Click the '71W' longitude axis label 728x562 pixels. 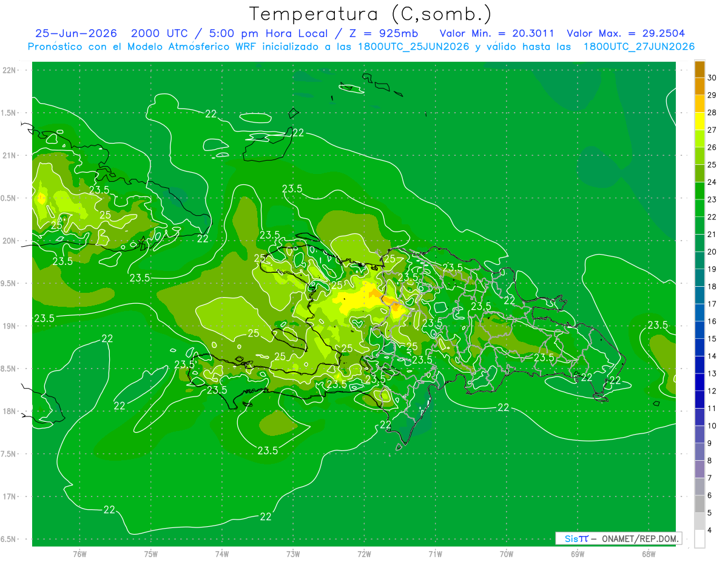click(435, 554)
